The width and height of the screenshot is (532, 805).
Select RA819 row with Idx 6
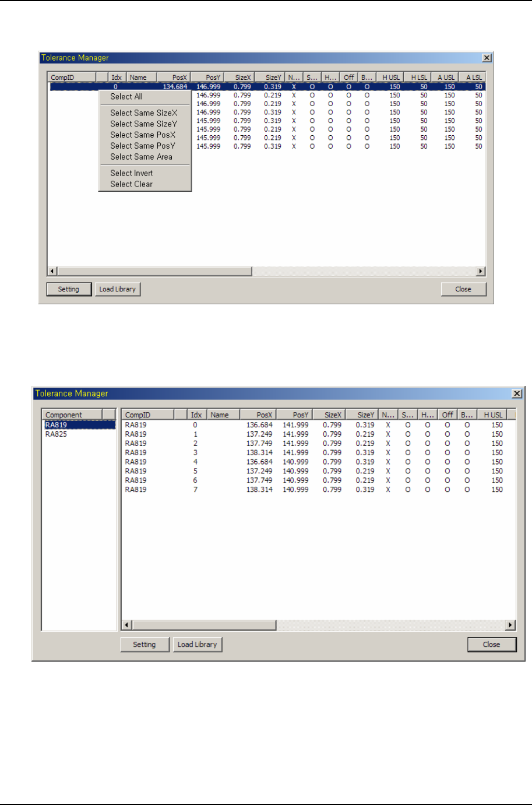tap(318, 480)
